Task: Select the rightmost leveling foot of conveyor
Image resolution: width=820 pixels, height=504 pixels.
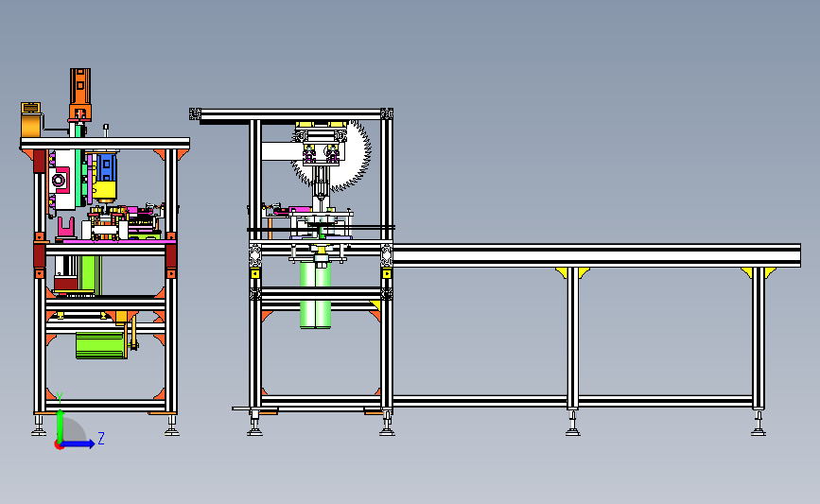Action: coord(759,424)
